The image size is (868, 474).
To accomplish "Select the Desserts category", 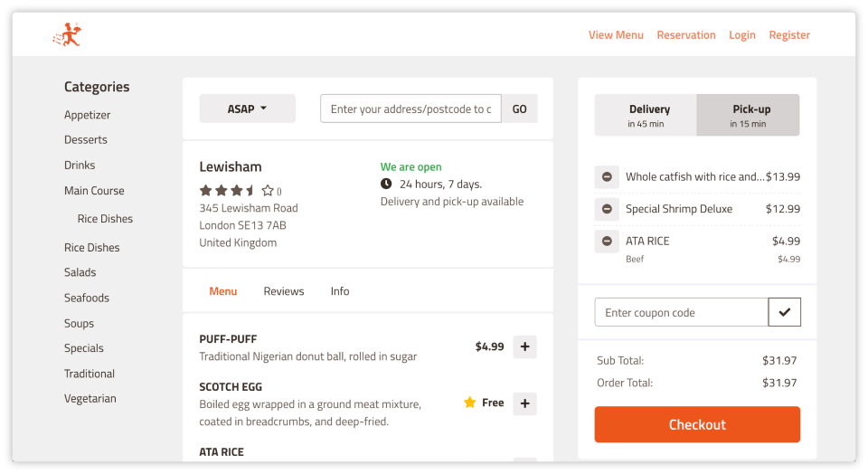I will click(x=86, y=139).
